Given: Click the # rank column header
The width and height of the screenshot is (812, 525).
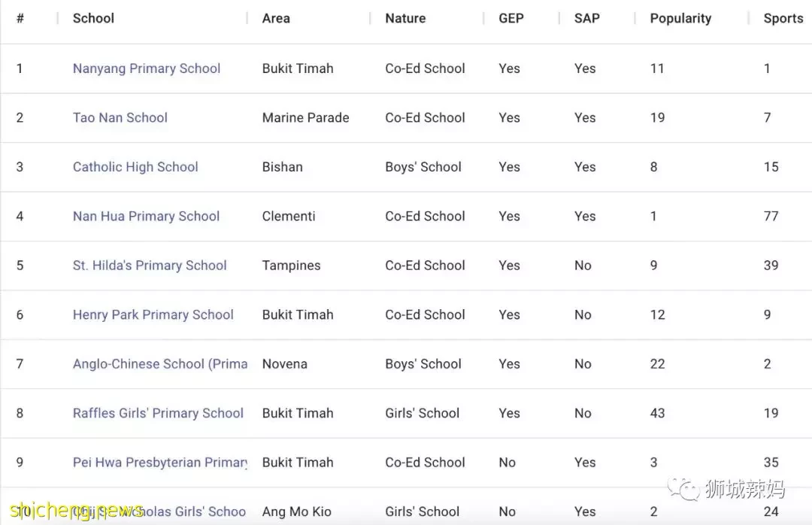Looking at the screenshot, I should pyautogui.click(x=20, y=18).
